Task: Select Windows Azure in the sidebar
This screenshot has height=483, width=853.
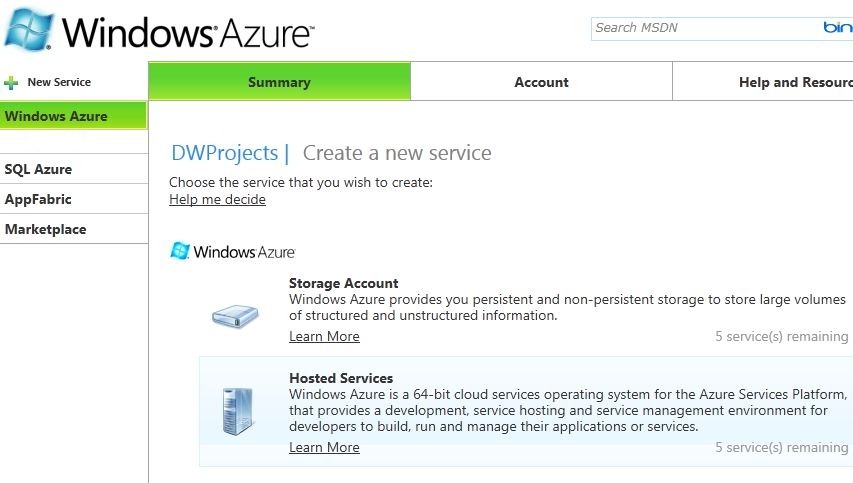Action: 73,116
